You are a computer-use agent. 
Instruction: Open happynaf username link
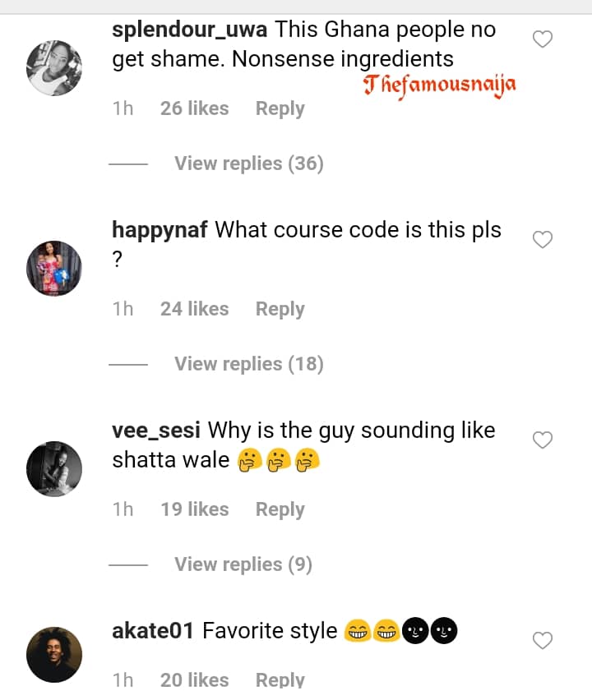click(x=160, y=230)
